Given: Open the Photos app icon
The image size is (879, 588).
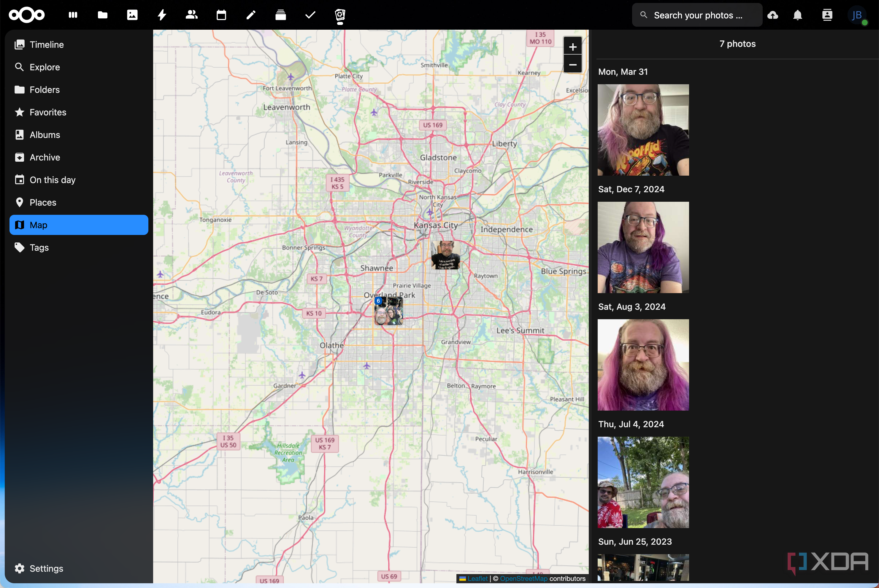Looking at the screenshot, I should pos(132,15).
